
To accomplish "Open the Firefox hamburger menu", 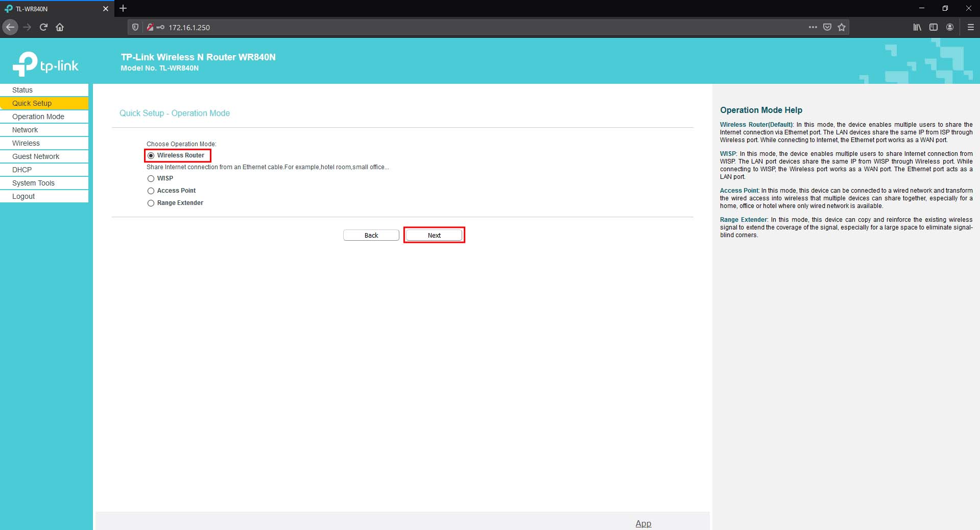I will [x=971, y=27].
